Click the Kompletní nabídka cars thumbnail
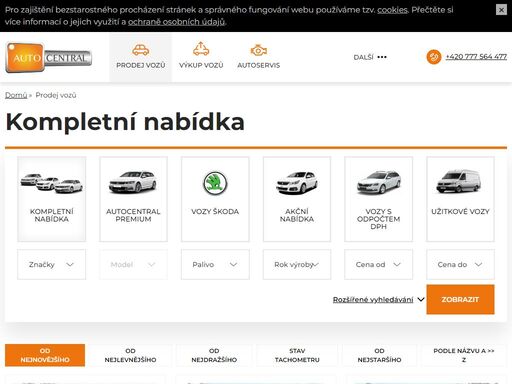 tap(52, 183)
